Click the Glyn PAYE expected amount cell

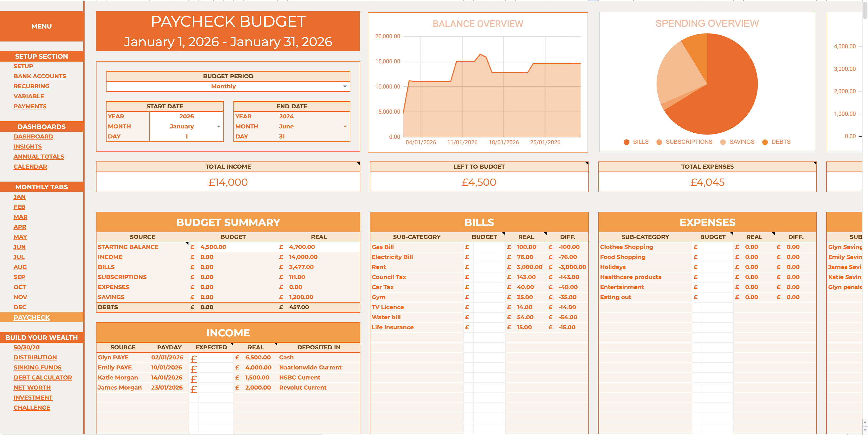pos(216,358)
